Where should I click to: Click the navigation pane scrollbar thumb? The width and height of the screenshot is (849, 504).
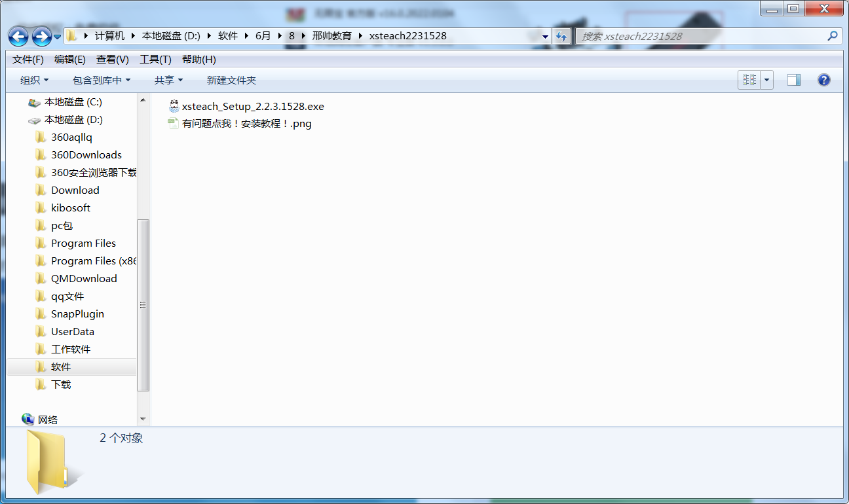click(143, 304)
